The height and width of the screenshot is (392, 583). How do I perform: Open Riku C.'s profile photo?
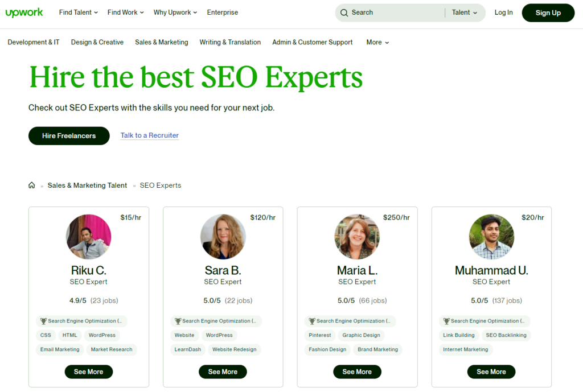point(88,236)
